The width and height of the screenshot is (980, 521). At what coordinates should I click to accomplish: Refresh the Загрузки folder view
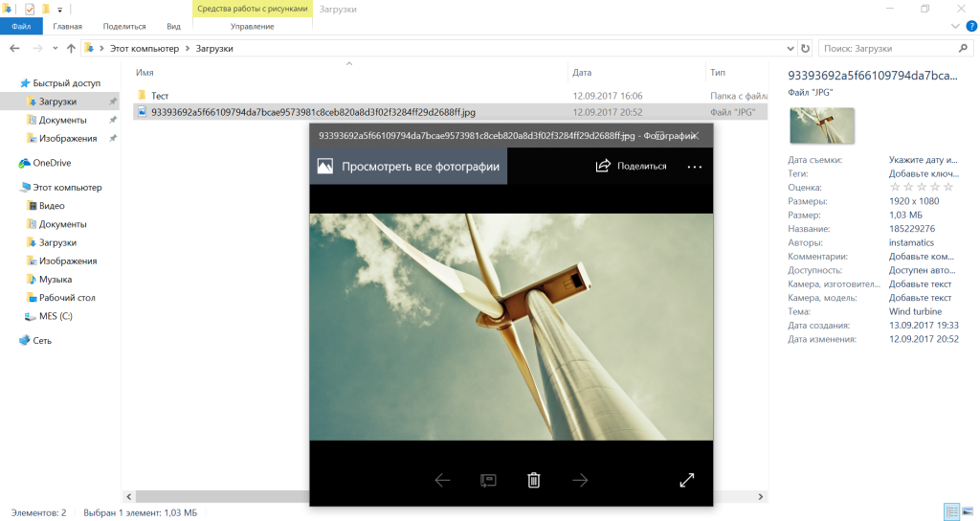(x=805, y=48)
